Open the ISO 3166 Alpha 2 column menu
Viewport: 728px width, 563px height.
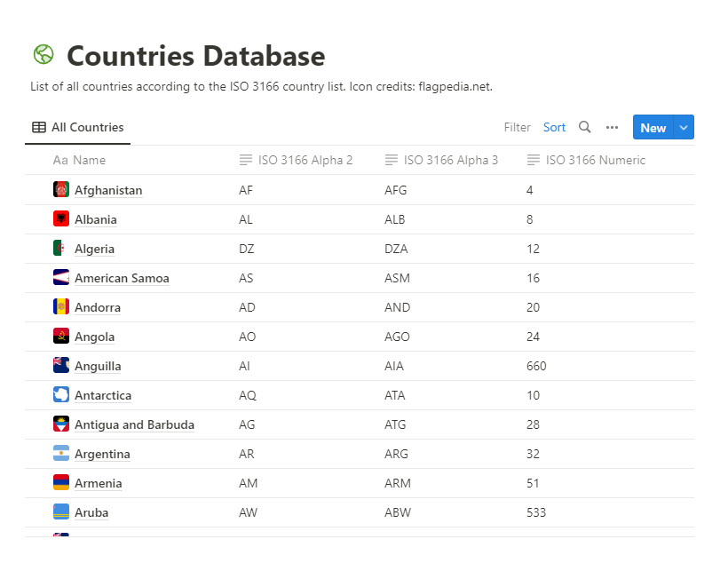[297, 160]
